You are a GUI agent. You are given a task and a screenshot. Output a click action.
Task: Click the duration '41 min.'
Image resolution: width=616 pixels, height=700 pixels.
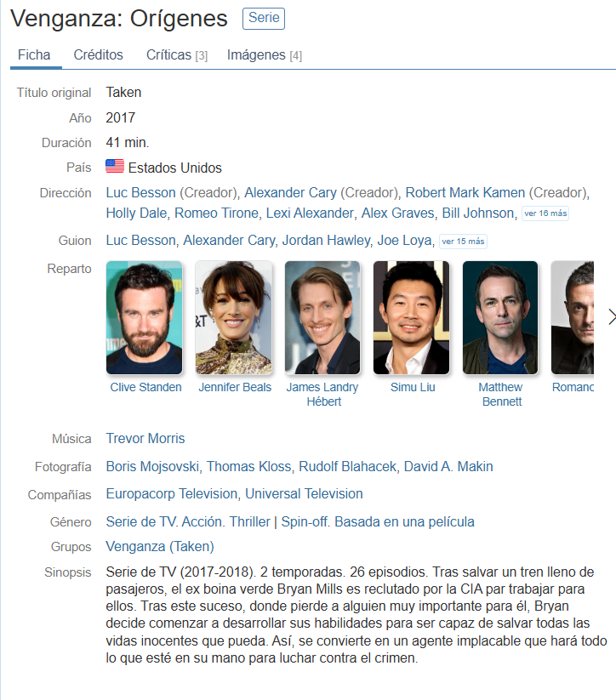128,142
